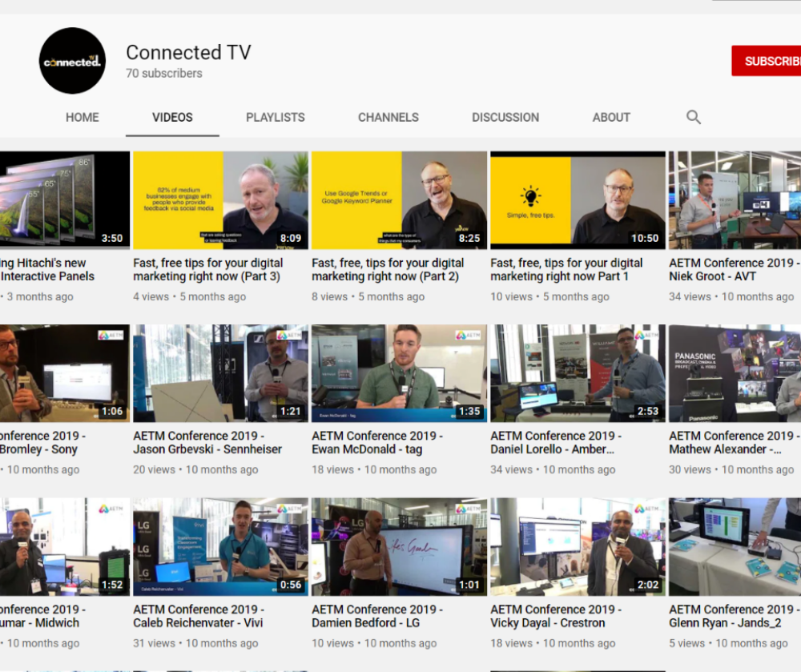This screenshot has height=672, width=801.
Task: Click the 1:35 duration badge
Action: click(x=469, y=412)
